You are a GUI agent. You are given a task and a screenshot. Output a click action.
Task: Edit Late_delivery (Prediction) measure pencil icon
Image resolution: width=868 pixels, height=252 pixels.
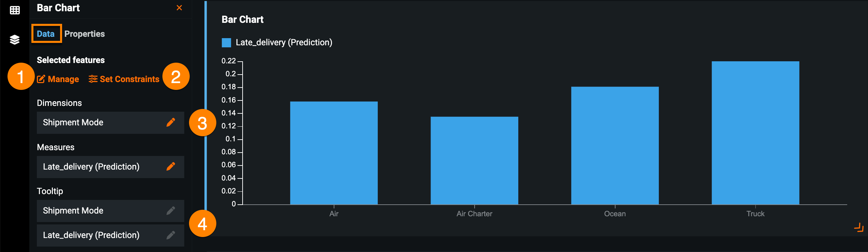tap(171, 167)
